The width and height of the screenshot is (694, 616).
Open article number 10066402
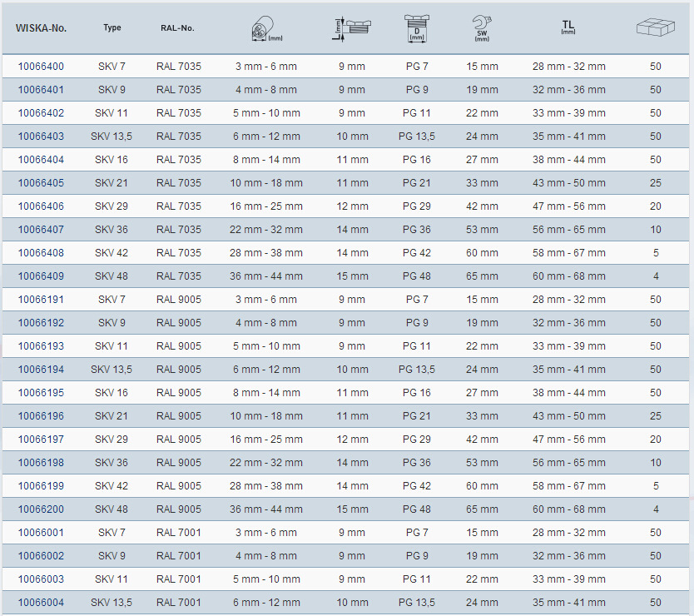click(41, 113)
